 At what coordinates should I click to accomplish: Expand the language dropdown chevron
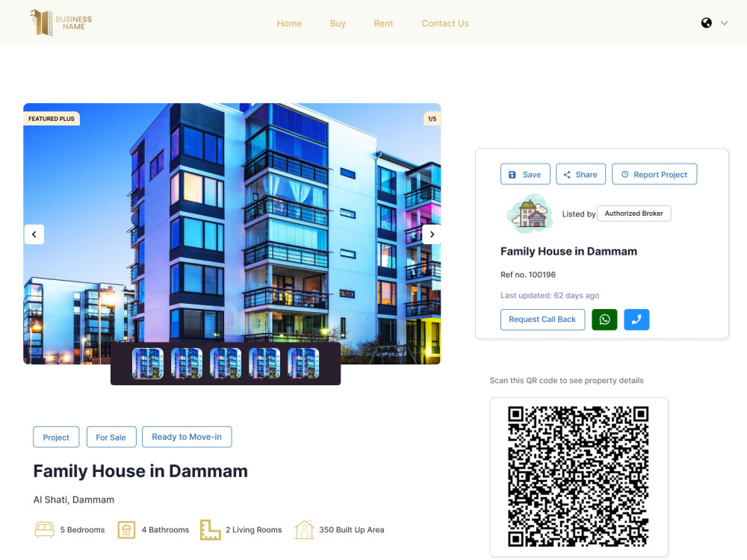724,23
